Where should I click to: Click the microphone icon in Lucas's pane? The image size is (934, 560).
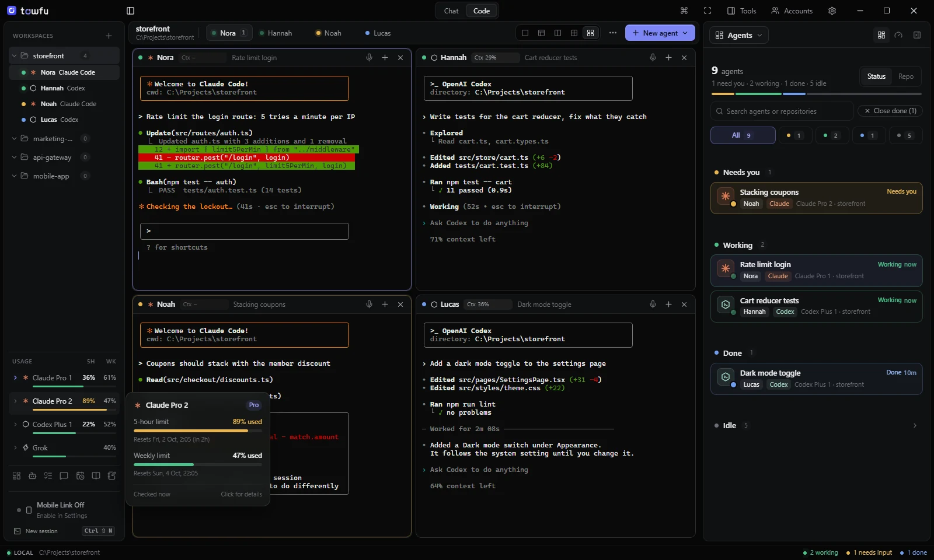(x=653, y=304)
